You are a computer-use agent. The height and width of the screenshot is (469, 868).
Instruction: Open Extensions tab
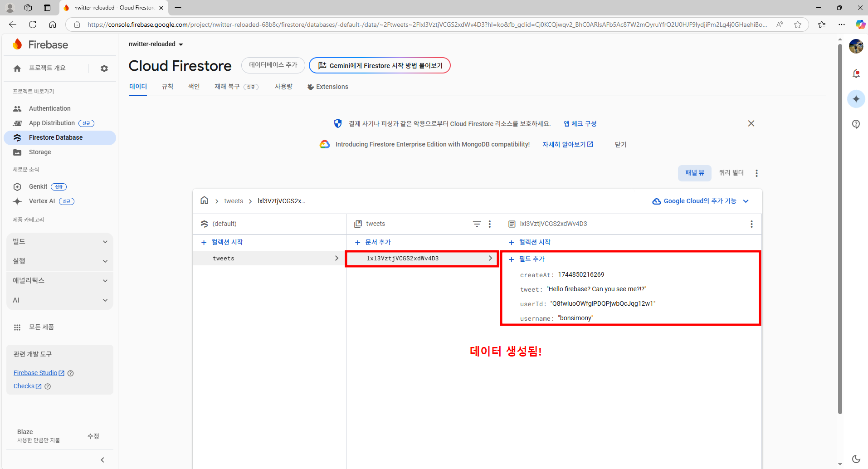click(328, 87)
